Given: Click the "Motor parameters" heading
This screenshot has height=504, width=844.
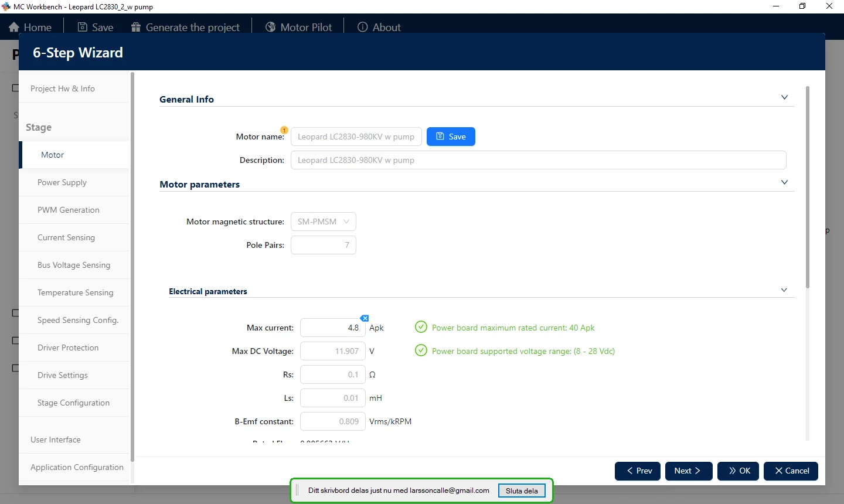Looking at the screenshot, I should tap(200, 184).
